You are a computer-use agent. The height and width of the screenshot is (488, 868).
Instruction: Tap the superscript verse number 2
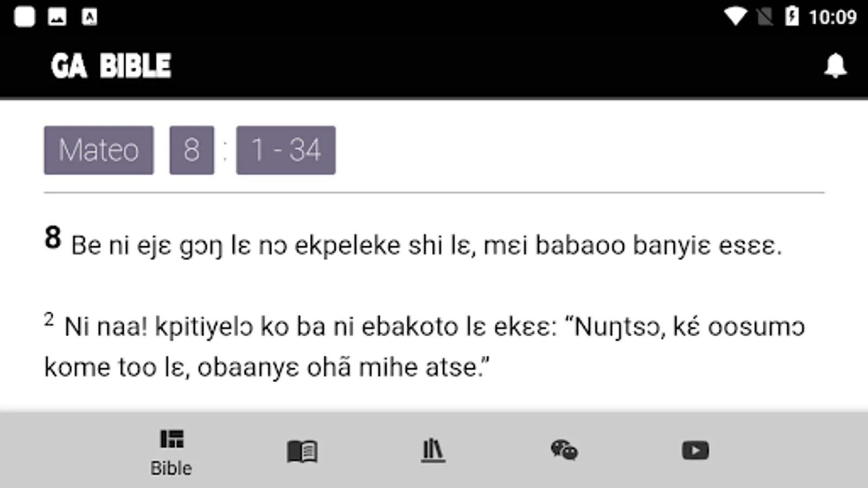coord(49,319)
